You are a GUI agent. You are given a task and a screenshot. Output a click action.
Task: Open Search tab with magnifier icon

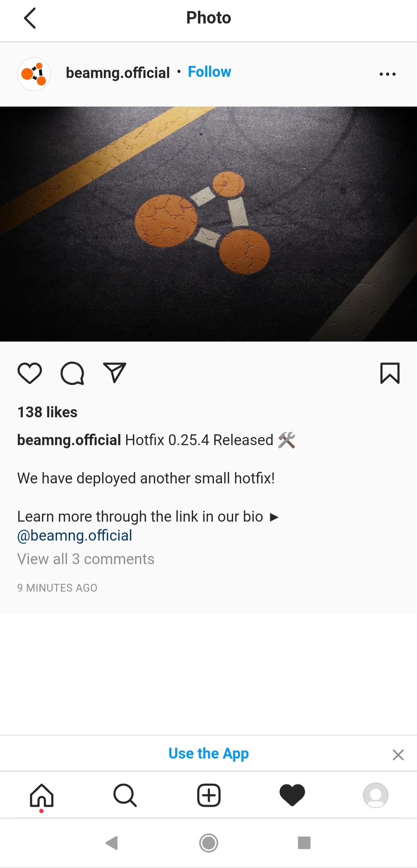pos(125,795)
